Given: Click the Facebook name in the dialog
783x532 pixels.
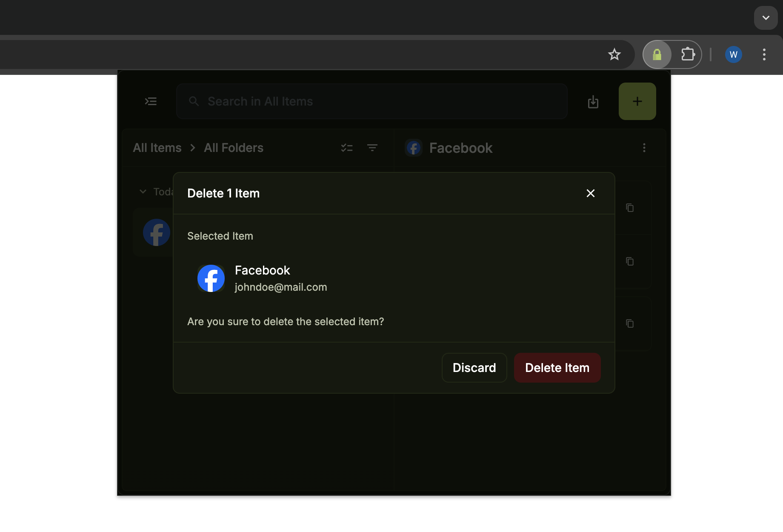Looking at the screenshot, I should point(262,270).
